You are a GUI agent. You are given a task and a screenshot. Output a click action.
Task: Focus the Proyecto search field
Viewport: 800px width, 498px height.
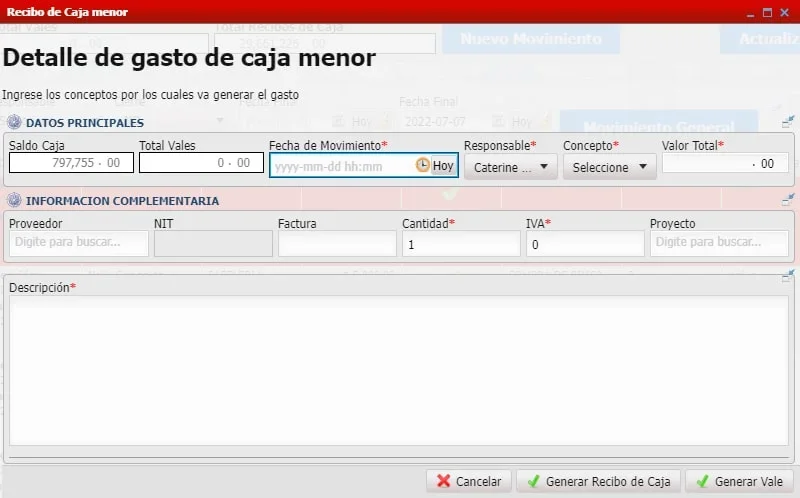coord(719,243)
